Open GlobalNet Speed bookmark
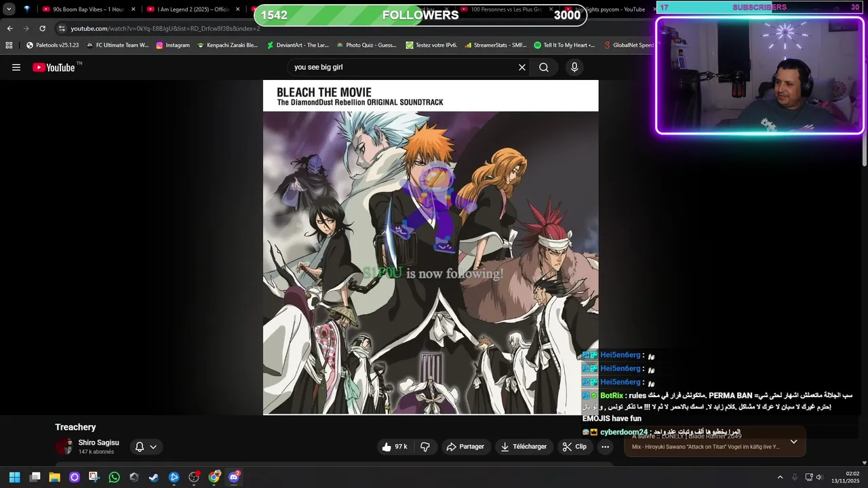The width and height of the screenshot is (868, 488). pyautogui.click(x=628, y=45)
